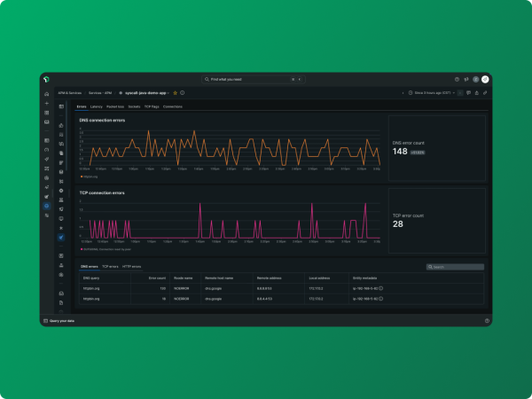The image size is (532, 399).
Task: Click the topmost icon in secondary sidebar
Action: click(x=61, y=106)
